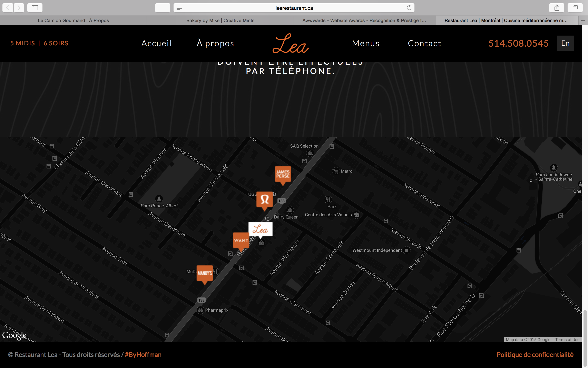Screen dimensions: 588x368
Task: Click the PAR TÉLÉPHONE heading text
Action: coord(290,71)
